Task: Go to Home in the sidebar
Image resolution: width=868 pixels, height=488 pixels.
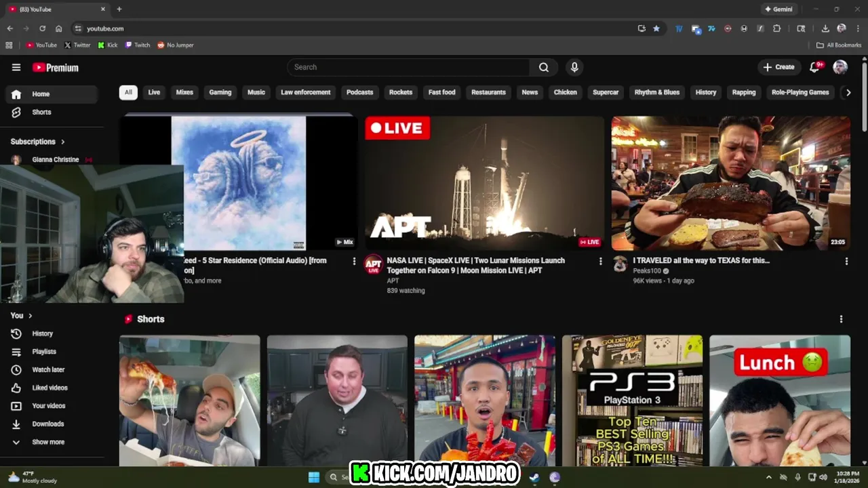Action: [52, 94]
